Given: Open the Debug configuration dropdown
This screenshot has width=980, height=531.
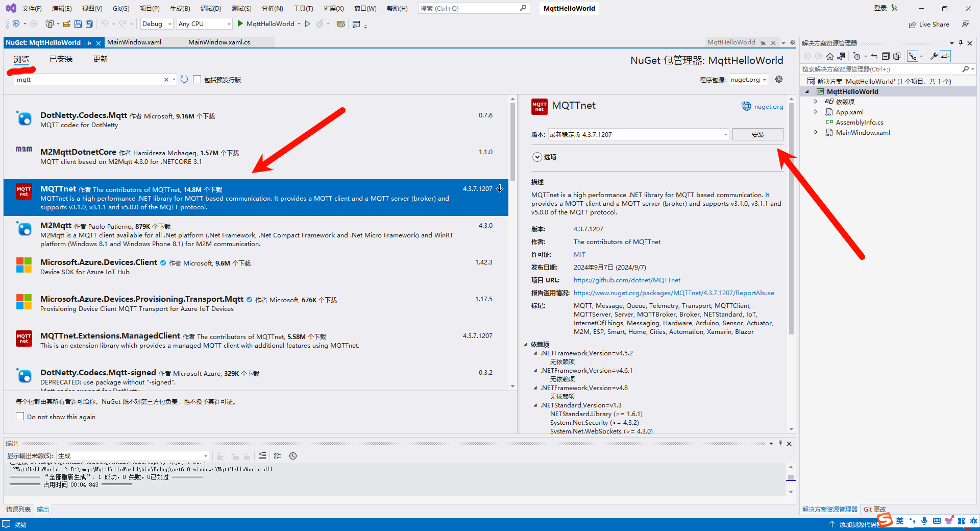Looking at the screenshot, I should [x=157, y=24].
